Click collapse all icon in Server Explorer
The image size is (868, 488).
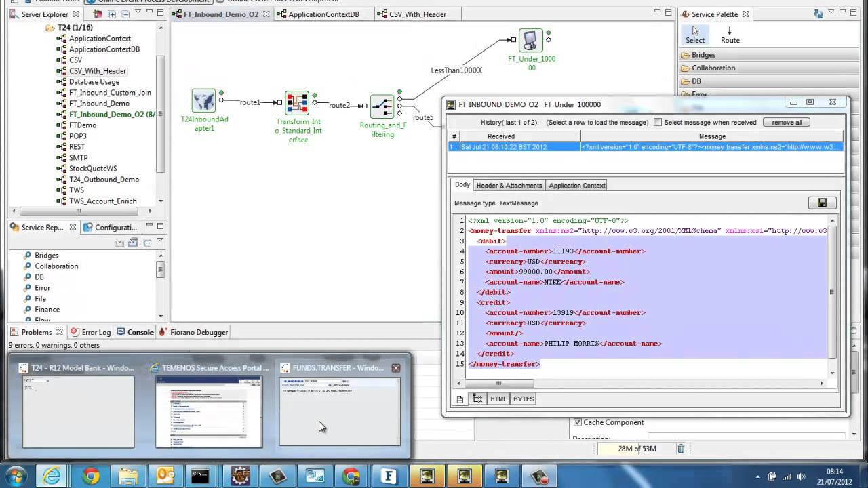(x=126, y=14)
